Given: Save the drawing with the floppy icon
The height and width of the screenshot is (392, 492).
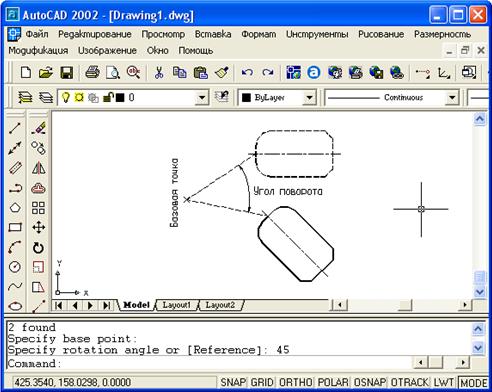Looking at the screenshot, I should coord(67,72).
